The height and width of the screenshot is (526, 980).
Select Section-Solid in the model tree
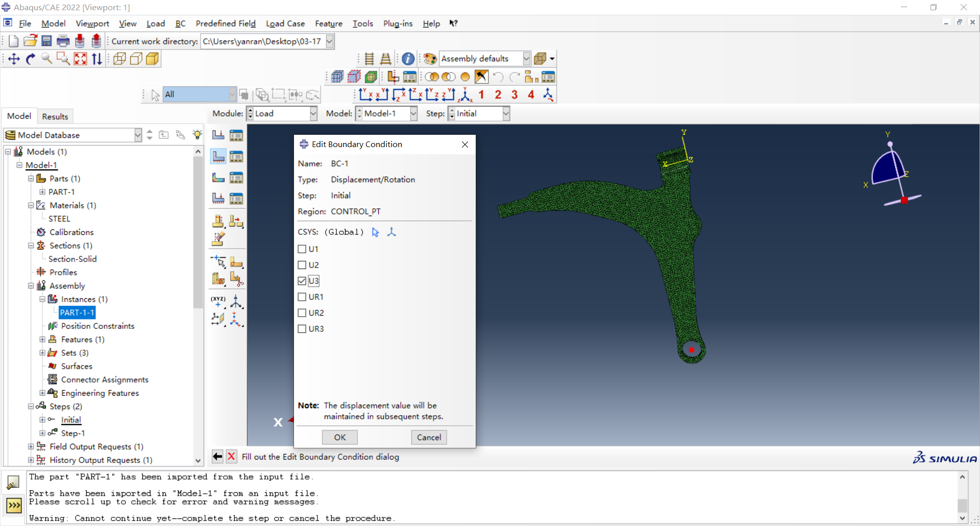[x=72, y=259]
